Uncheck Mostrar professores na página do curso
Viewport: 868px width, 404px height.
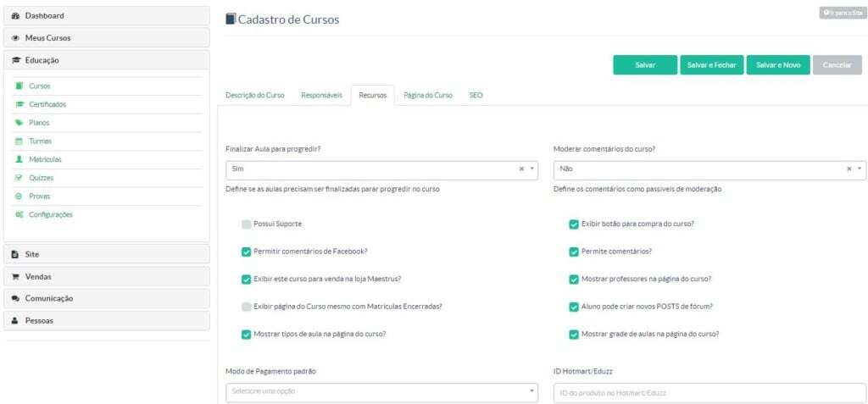(x=574, y=279)
